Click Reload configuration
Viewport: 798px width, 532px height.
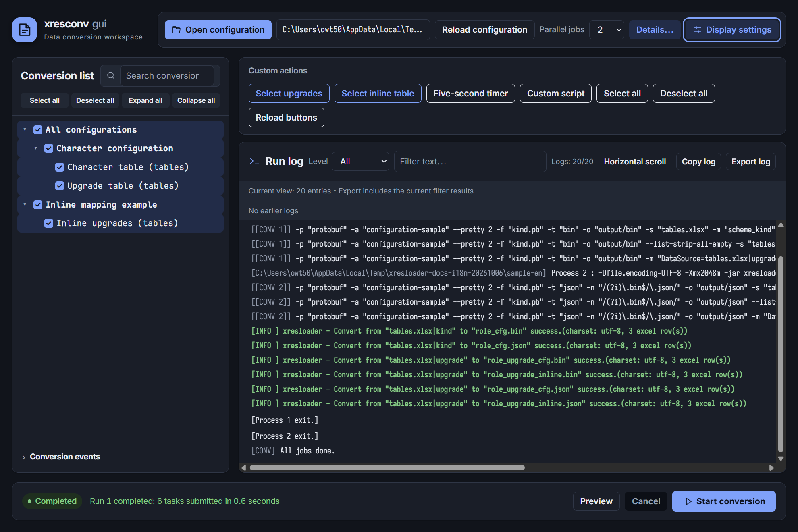point(484,30)
